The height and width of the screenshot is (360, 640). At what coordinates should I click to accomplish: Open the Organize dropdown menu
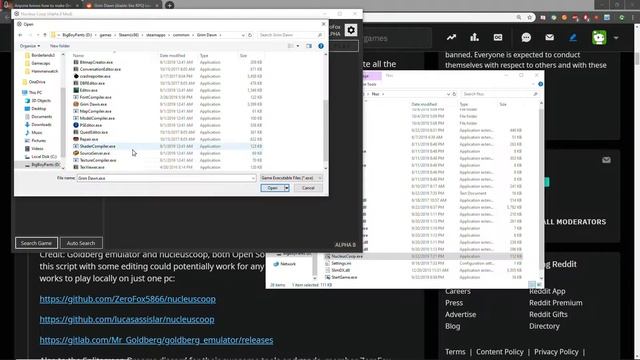29,46
